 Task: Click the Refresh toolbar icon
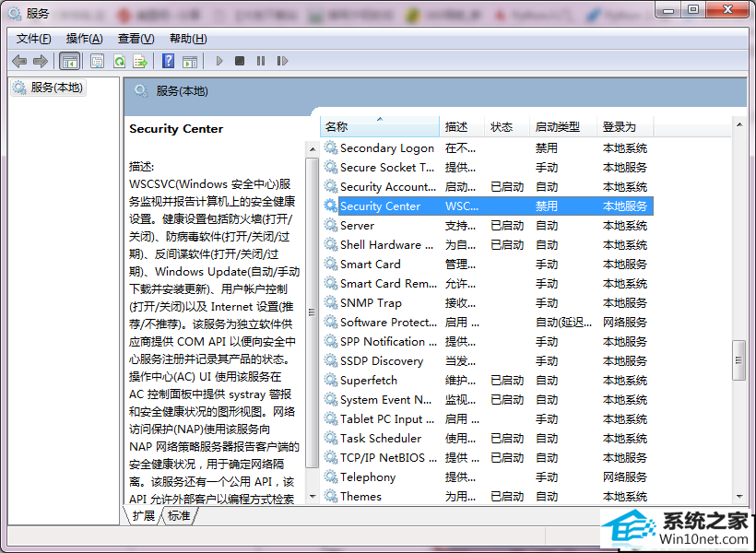119,61
